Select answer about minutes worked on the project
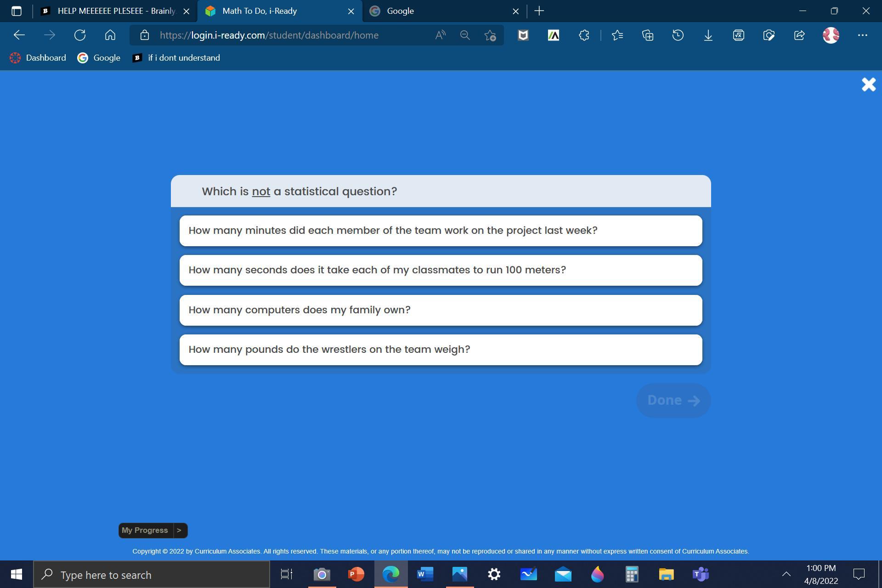The width and height of the screenshot is (882, 588). [441, 231]
